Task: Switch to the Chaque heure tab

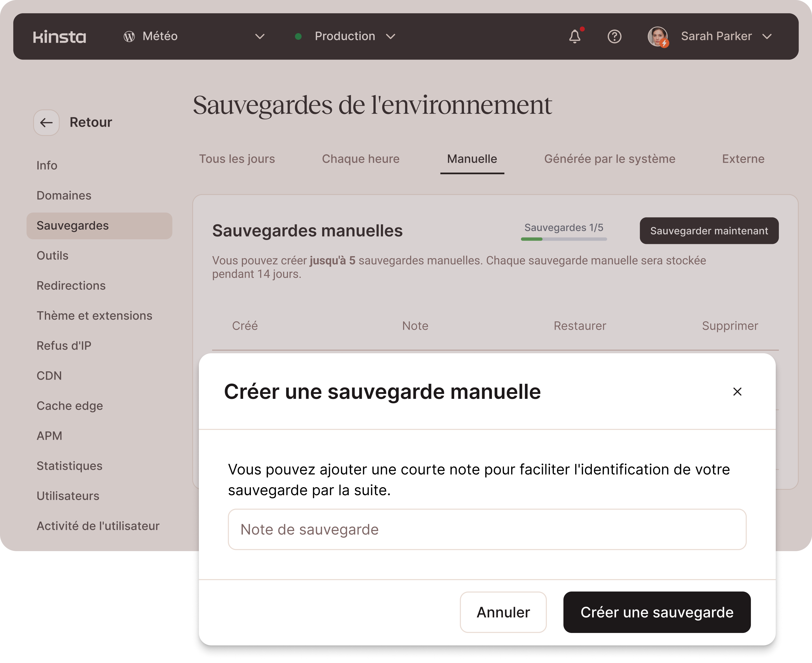Action: click(x=360, y=159)
